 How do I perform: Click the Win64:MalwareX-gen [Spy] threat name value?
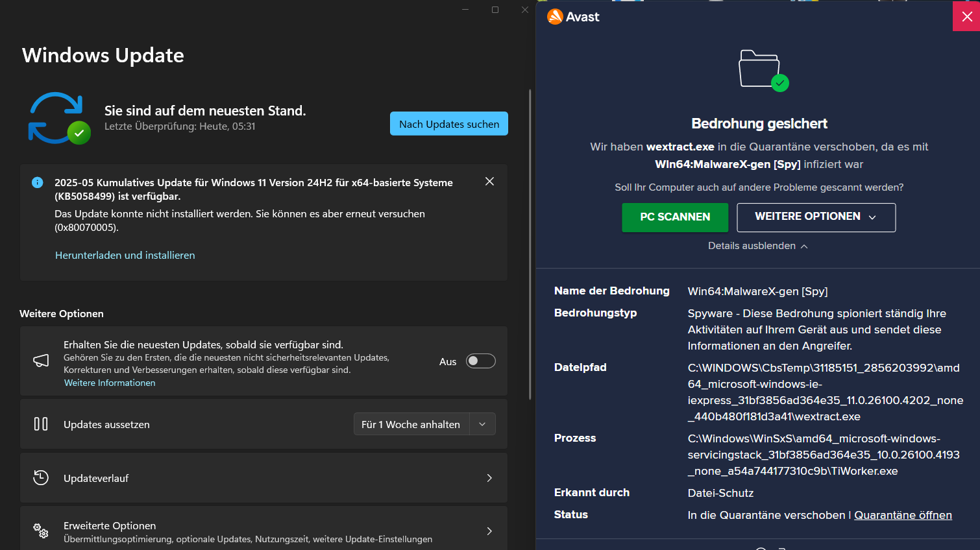pyautogui.click(x=757, y=291)
